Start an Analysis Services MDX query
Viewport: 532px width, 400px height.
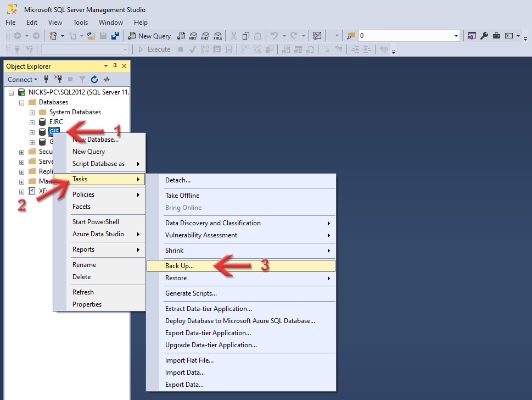click(x=193, y=36)
